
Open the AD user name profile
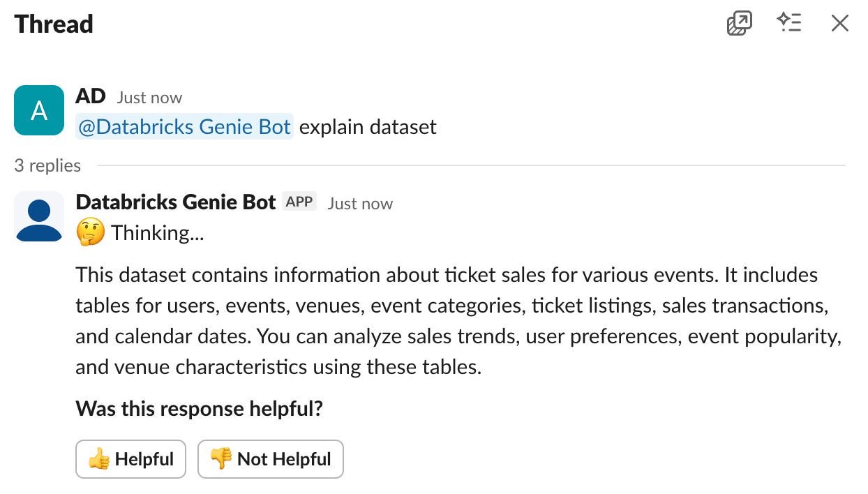tap(91, 96)
